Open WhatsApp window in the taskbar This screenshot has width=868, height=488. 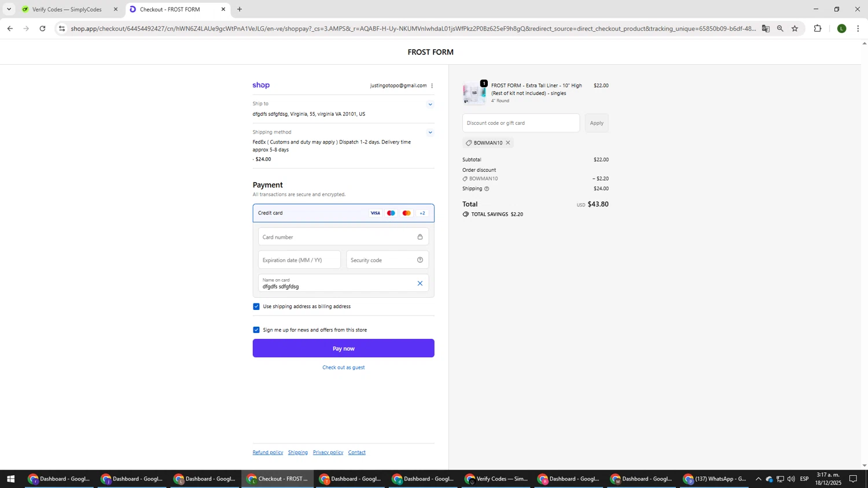point(715,479)
